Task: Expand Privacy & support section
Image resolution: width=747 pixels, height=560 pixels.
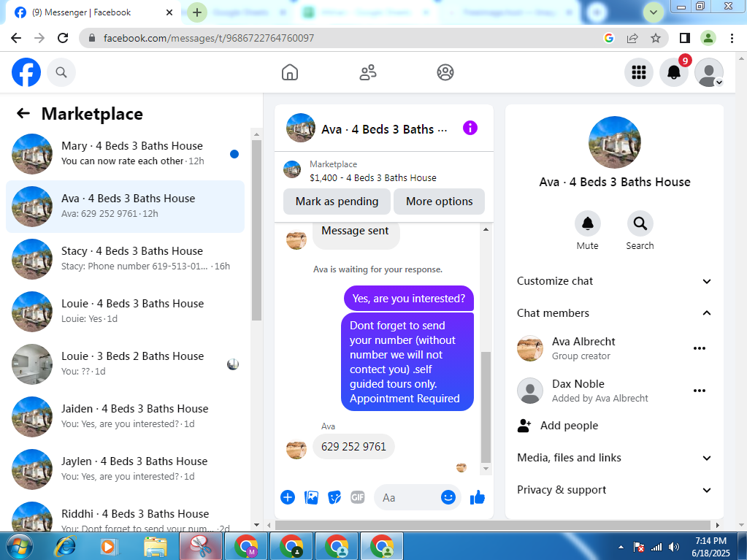Action: (x=614, y=490)
